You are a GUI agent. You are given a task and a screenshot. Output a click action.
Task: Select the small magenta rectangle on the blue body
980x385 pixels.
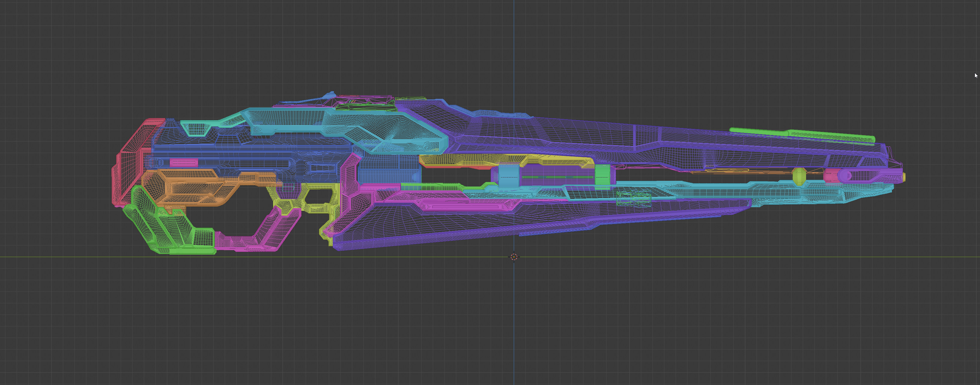[x=184, y=163]
